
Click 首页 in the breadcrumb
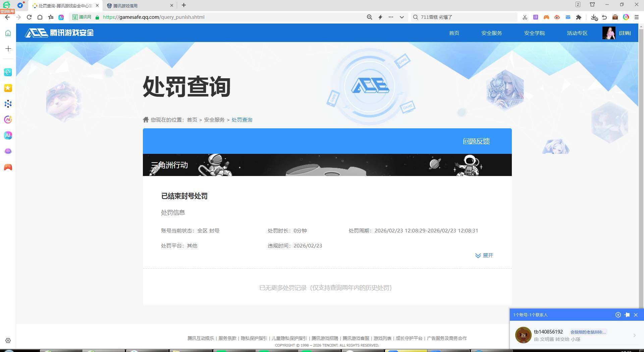pyautogui.click(x=192, y=120)
